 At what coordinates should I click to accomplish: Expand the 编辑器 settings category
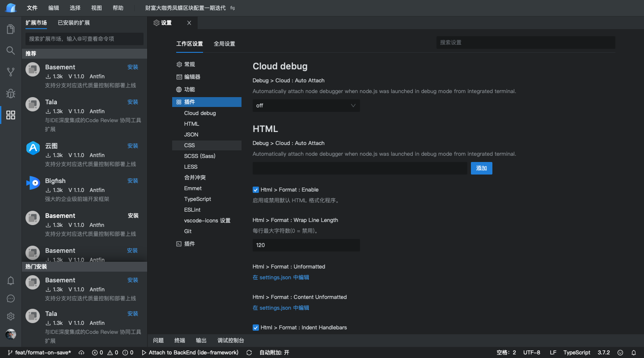pos(207,77)
